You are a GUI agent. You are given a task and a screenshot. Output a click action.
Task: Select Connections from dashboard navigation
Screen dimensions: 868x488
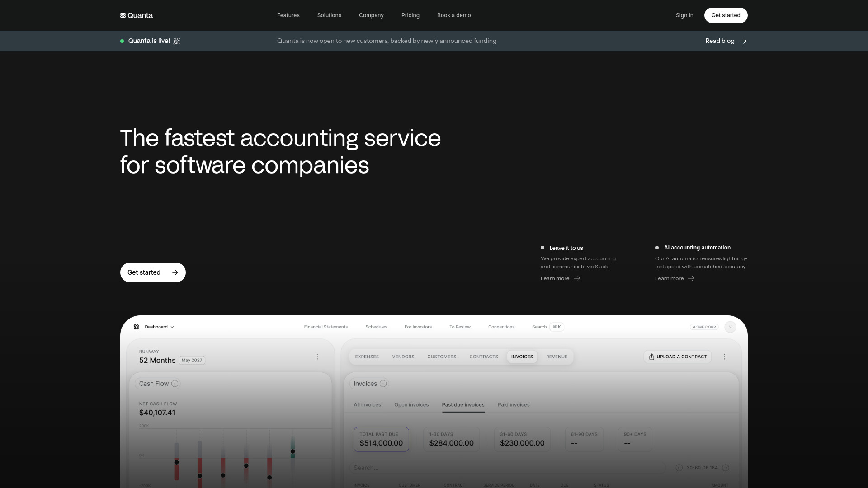[501, 327]
